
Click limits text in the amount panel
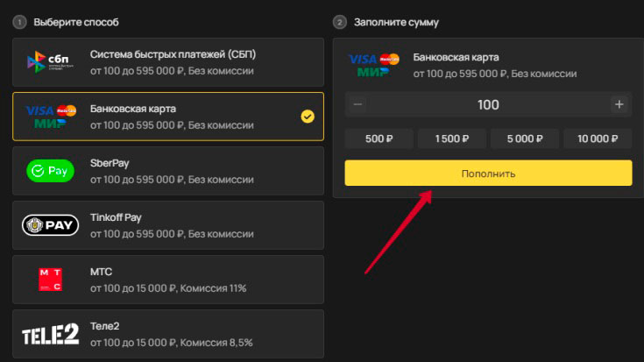point(495,74)
